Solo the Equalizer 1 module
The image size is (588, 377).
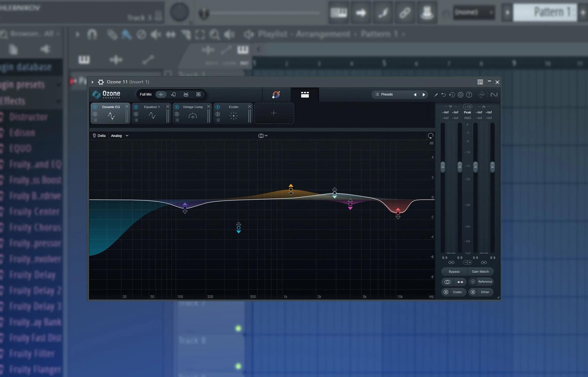click(x=136, y=114)
